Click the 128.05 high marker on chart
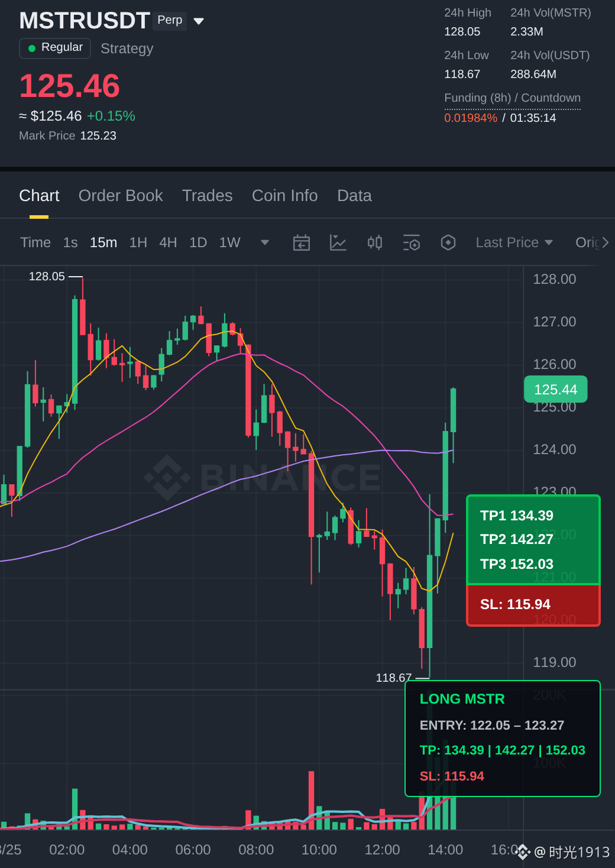 pos(47,276)
